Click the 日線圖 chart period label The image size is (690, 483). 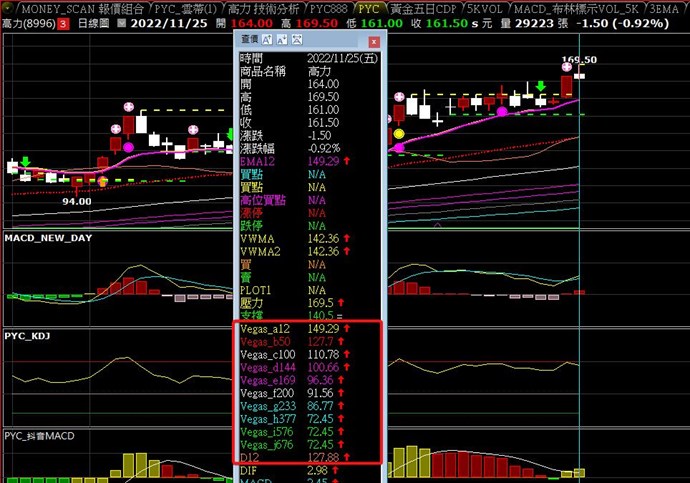pyautogui.click(x=95, y=21)
